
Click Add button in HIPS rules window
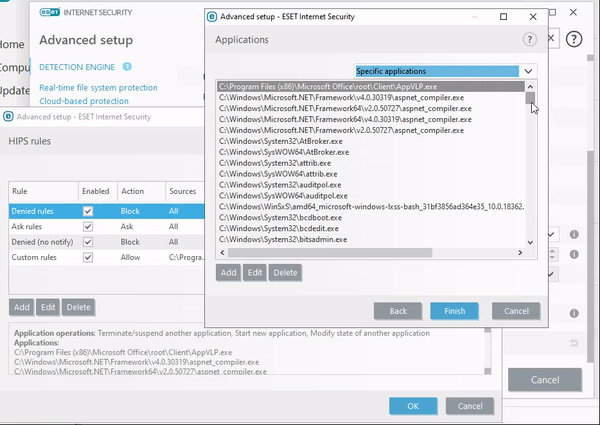click(21, 307)
